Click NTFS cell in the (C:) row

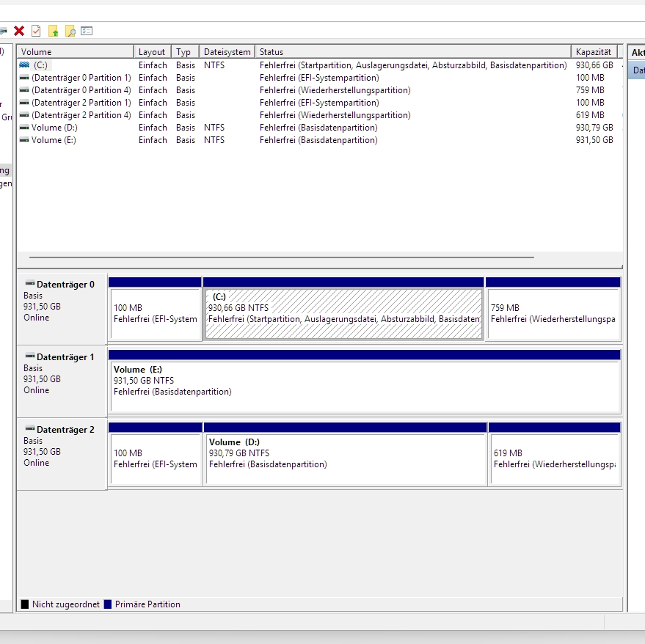point(214,65)
